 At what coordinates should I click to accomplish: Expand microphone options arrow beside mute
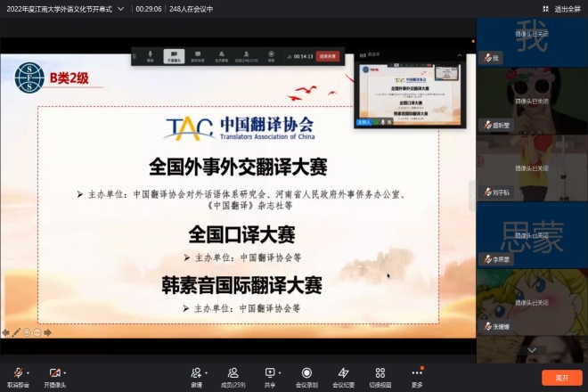coord(29,372)
